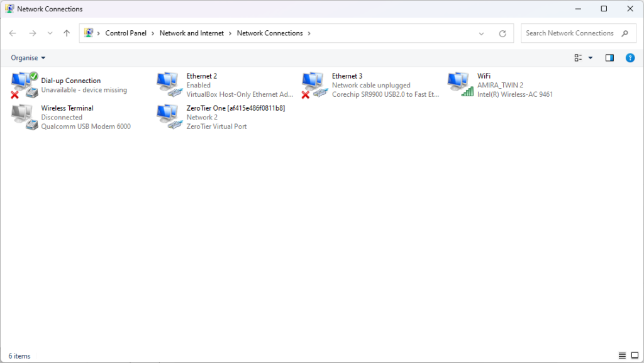Click the Search Network Connections field
644x363 pixels.
tap(569, 33)
